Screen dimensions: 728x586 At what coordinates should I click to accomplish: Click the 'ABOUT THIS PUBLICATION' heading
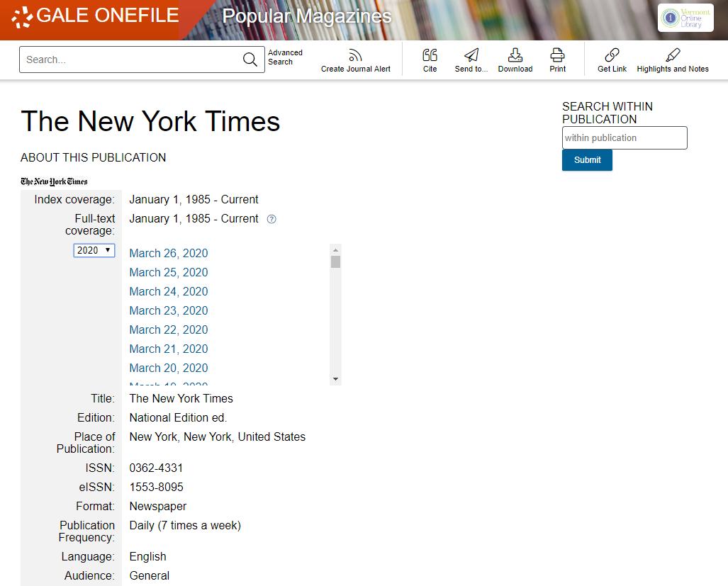(x=94, y=158)
